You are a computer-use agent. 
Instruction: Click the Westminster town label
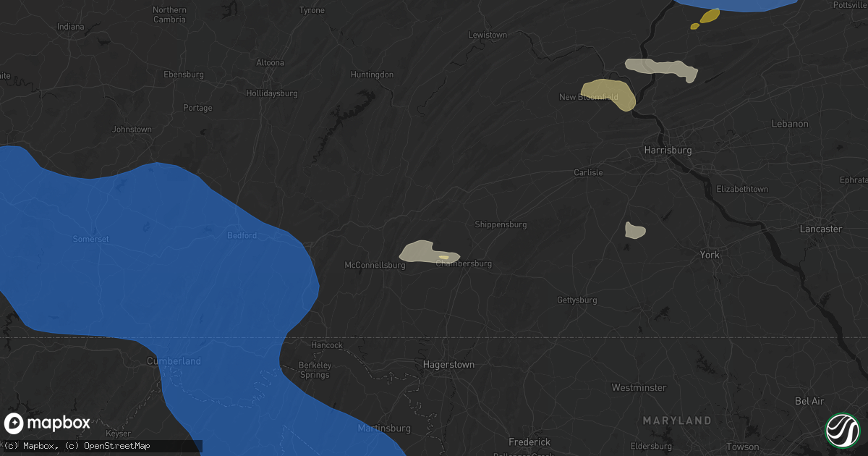click(x=639, y=388)
